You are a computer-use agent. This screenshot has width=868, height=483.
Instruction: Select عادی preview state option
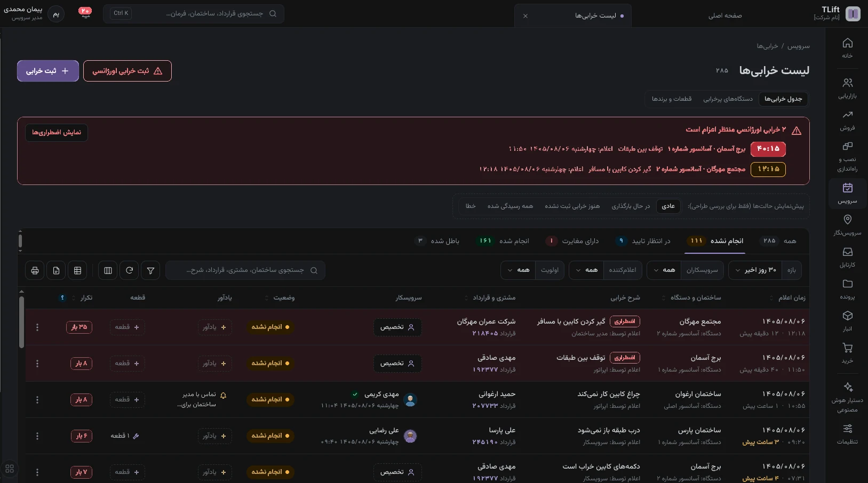click(668, 206)
